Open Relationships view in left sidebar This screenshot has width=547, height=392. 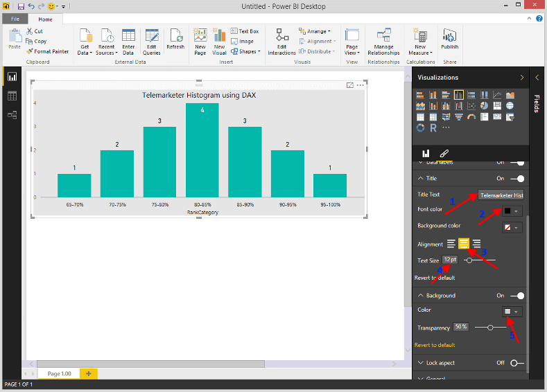(x=12, y=115)
